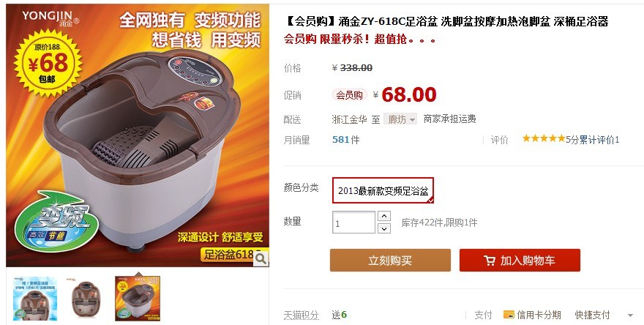Click the 会员购 promotion badge
This screenshot has height=325, width=644.
[350, 95]
